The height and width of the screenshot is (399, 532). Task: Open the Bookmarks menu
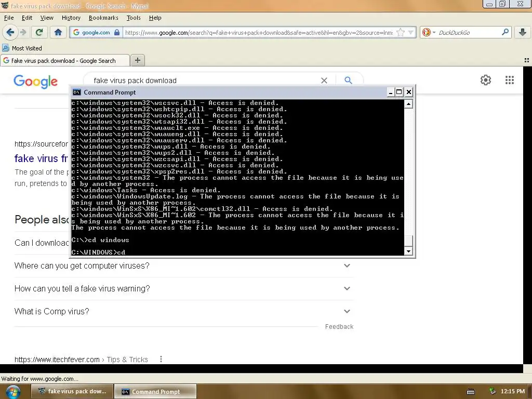pos(103,18)
